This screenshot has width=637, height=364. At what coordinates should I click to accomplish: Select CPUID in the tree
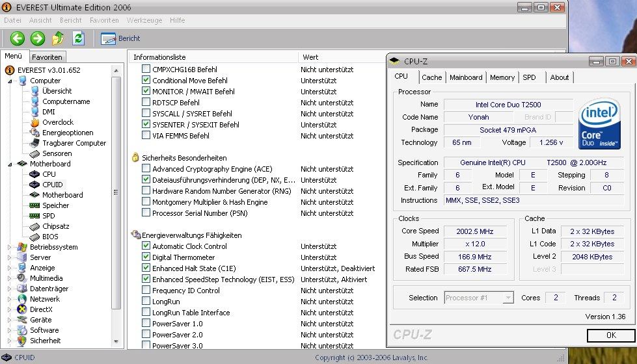point(53,185)
